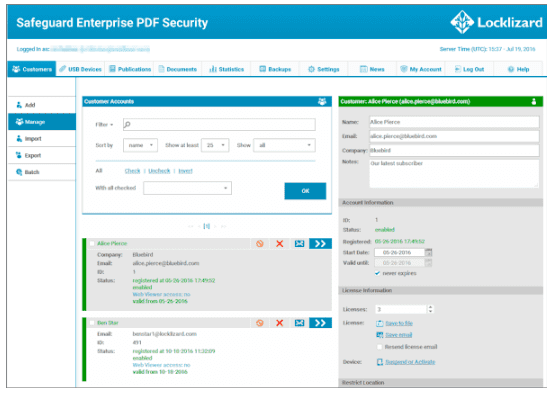This screenshot has height=397, width=554.
Task: Open Alice Pierce details with double arrow
Action: coord(320,243)
